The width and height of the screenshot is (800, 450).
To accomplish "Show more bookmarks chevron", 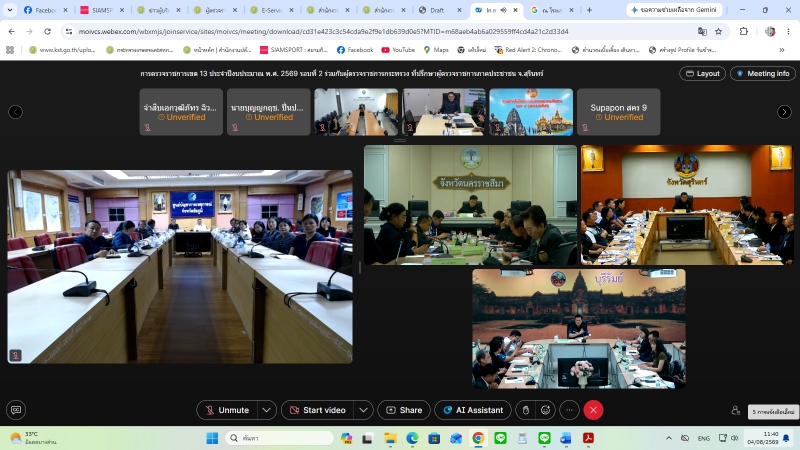I will pyautogui.click(x=782, y=50).
